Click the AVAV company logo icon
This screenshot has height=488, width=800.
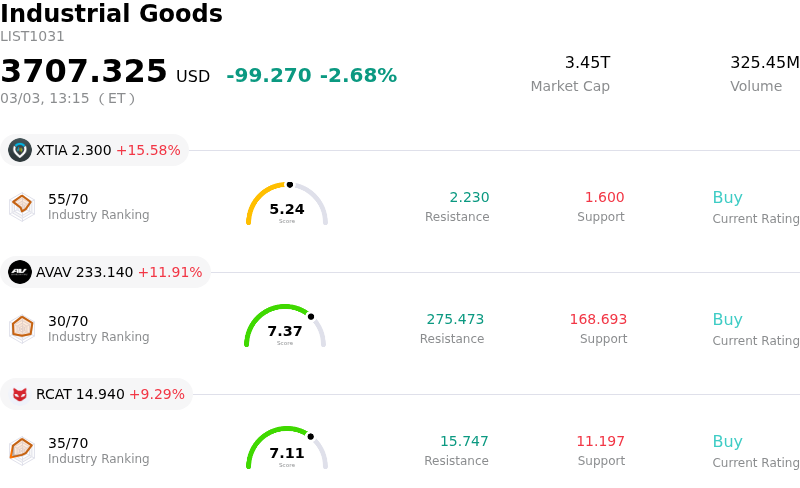20,272
